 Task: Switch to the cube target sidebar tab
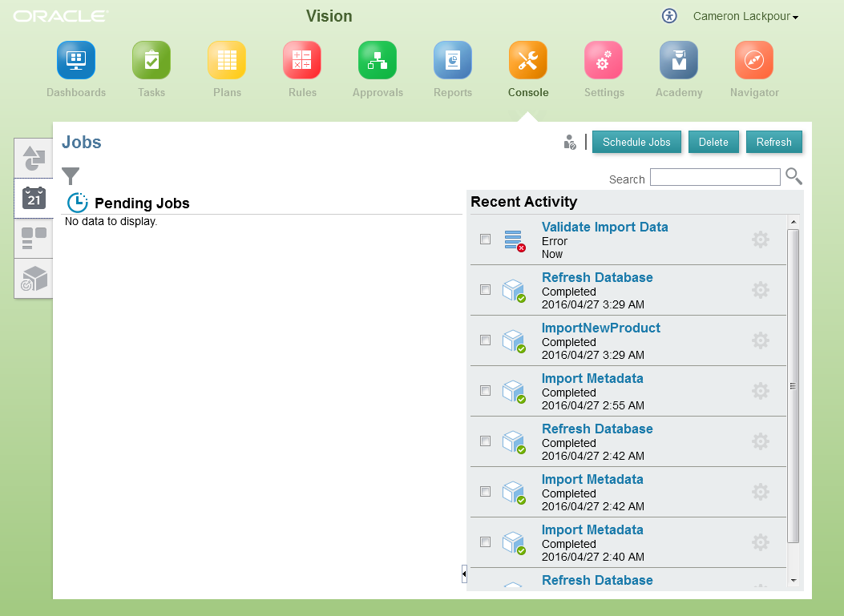coord(34,278)
